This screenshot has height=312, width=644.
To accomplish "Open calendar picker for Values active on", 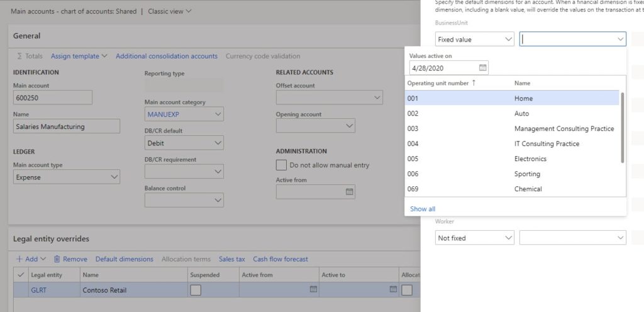I will coord(482,68).
